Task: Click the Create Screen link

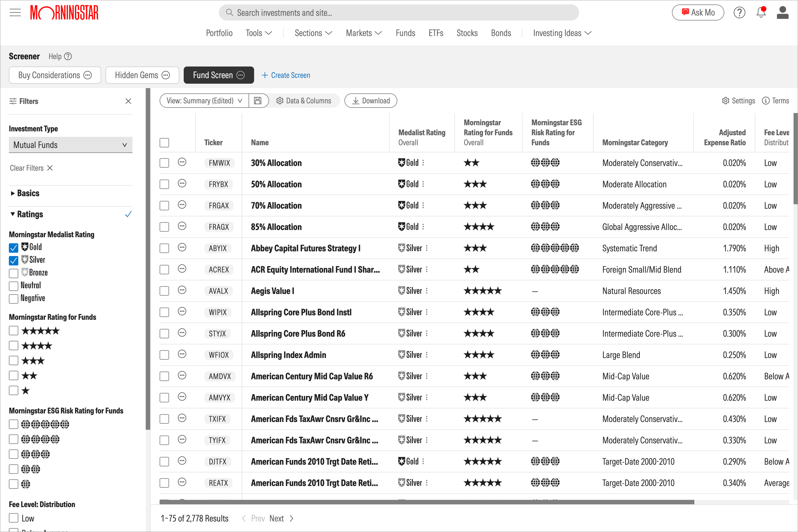Action: pyautogui.click(x=286, y=75)
